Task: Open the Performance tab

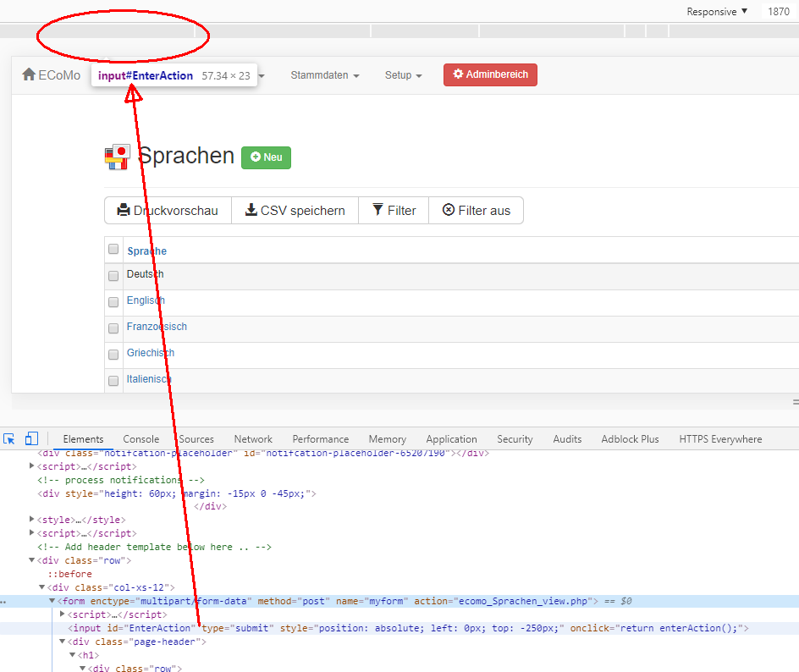Action: click(x=321, y=439)
